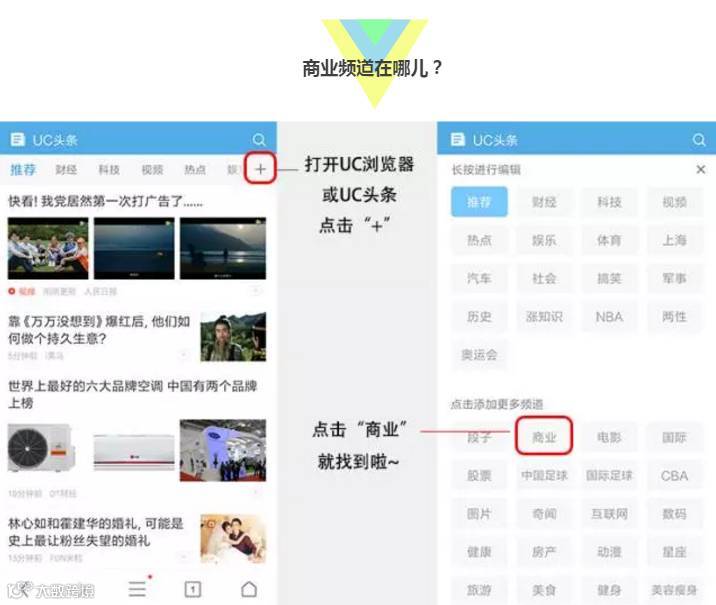Open the costume drama man thumbnail
The width and height of the screenshot is (716, 605).
click(x=233, y=337)
